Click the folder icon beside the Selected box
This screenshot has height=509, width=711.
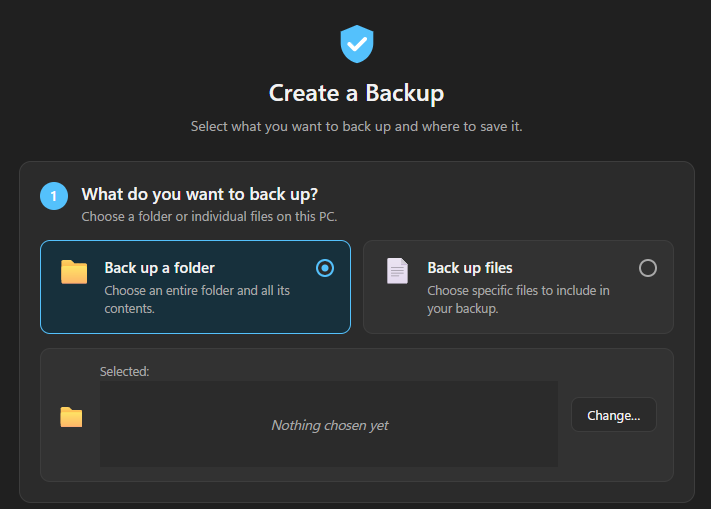(71, 417)
